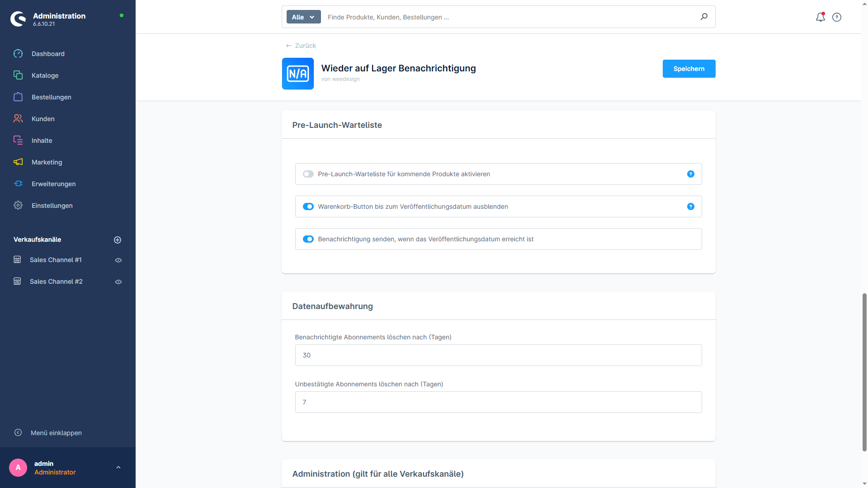Click the Erweiterungen plugin icon

tap(18, 184)
